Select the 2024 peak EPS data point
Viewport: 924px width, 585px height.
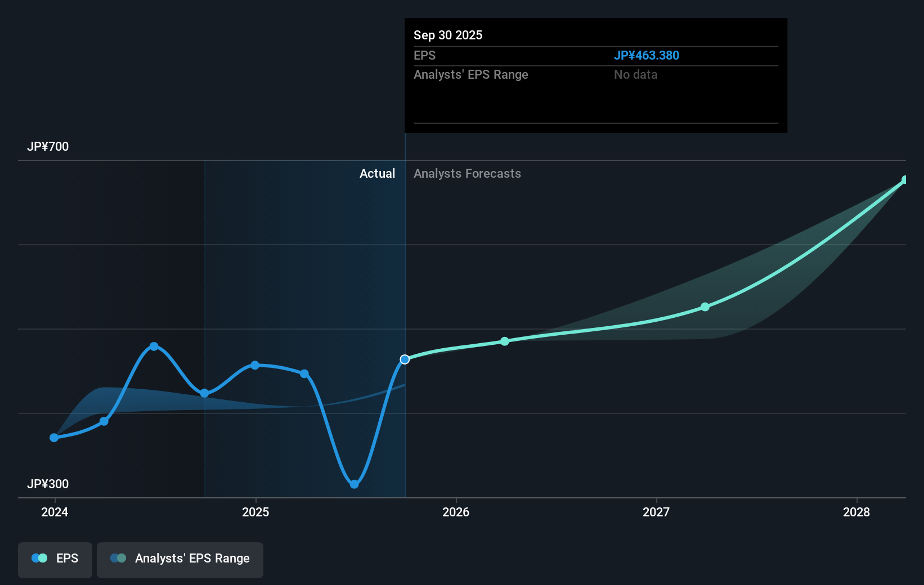pos(154,346)
